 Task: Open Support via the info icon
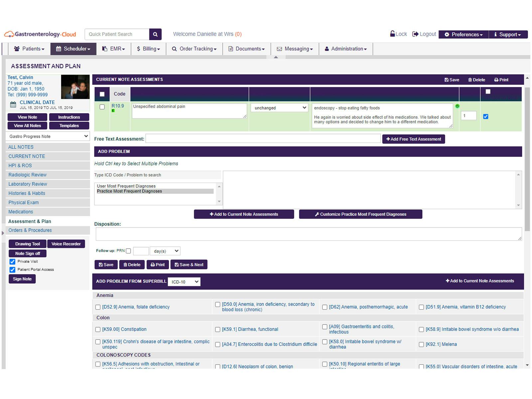point(496,34)
